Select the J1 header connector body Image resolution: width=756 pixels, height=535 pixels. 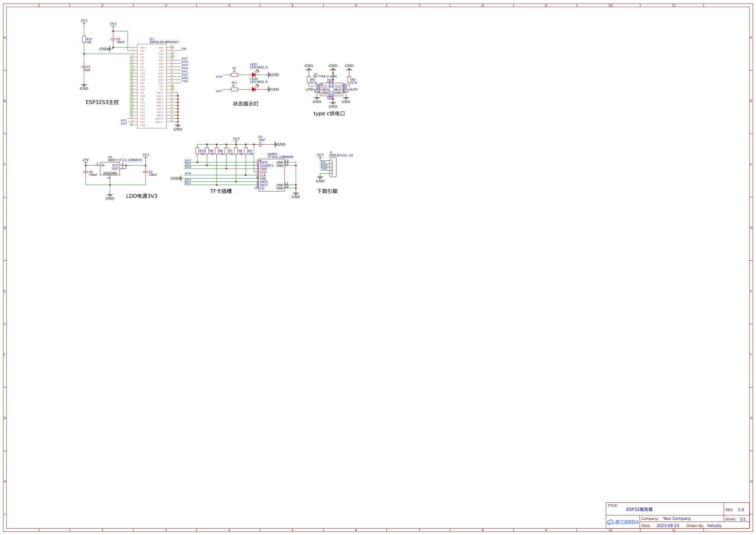(x=333, y=167)
